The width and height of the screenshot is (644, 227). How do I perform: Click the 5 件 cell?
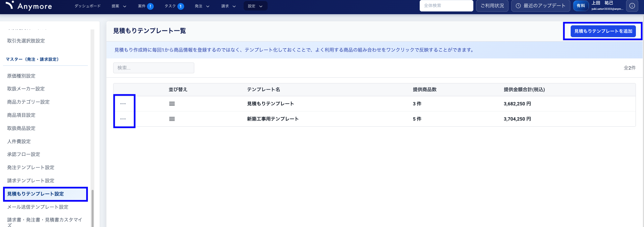click(417, 119)
